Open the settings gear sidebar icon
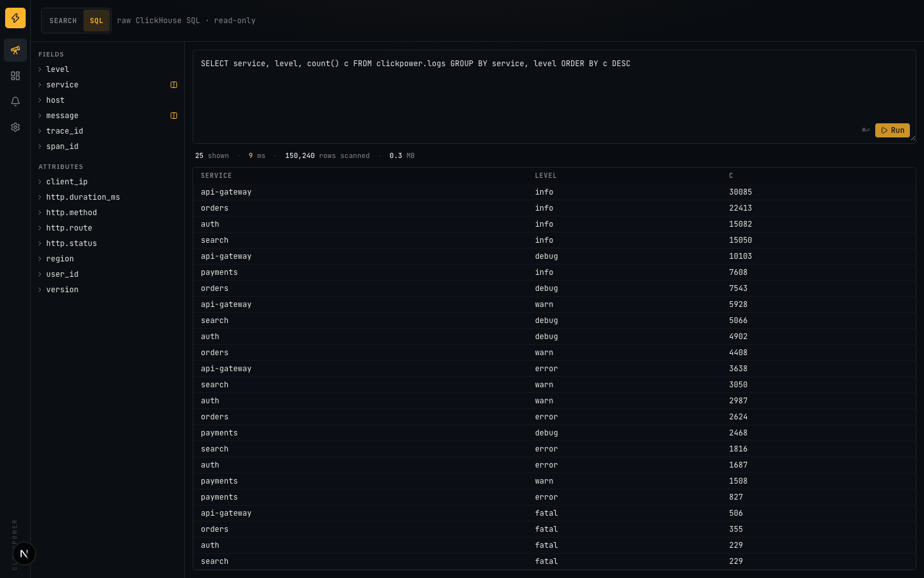 tap(15, 127)
